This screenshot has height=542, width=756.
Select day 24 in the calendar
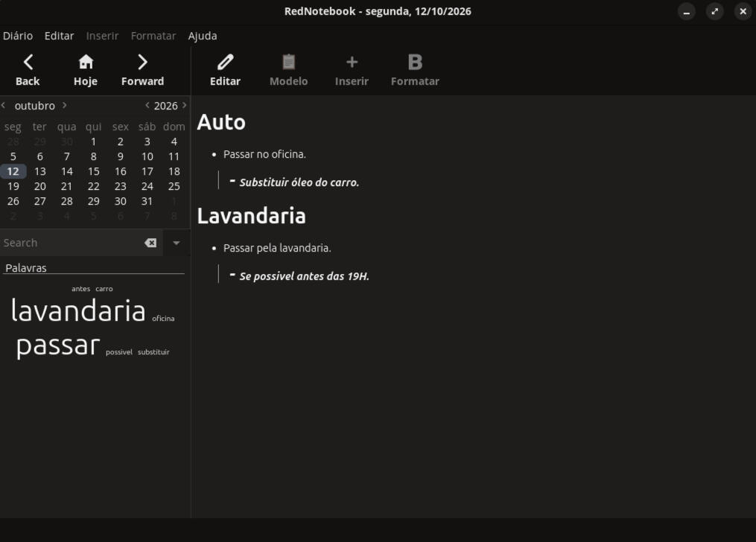point(147,186)
